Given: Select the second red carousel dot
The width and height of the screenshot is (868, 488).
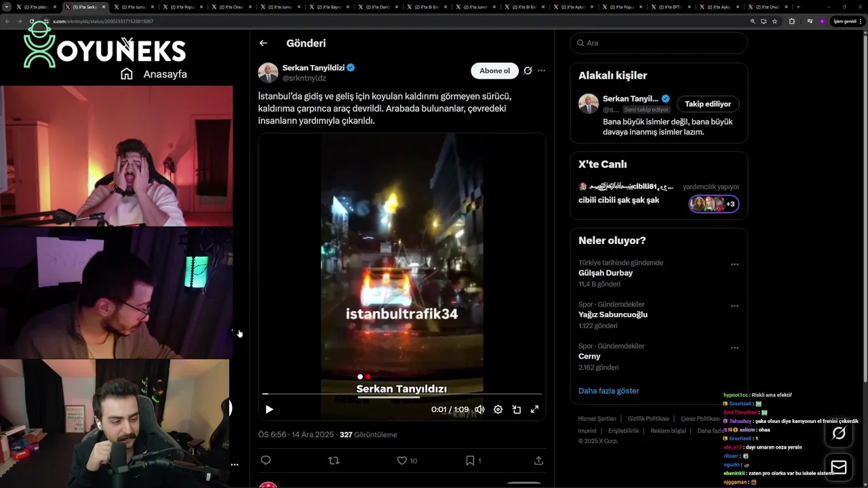Looking at the screenshot, I should (x=368, y=376).
